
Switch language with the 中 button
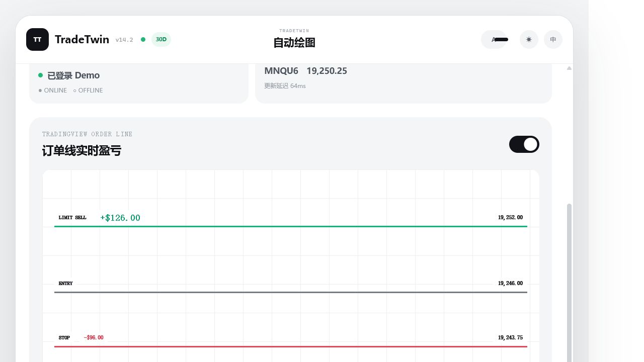[553, 39]
